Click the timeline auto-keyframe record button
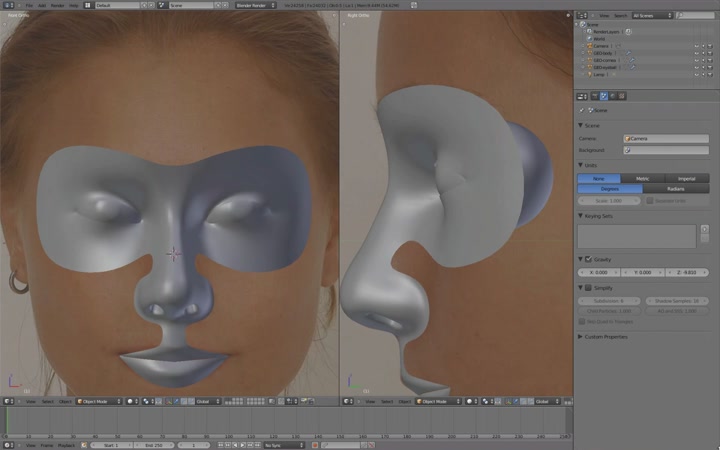Image resolution: width=720 pixels, height=450 pixels. coord(315,445)
